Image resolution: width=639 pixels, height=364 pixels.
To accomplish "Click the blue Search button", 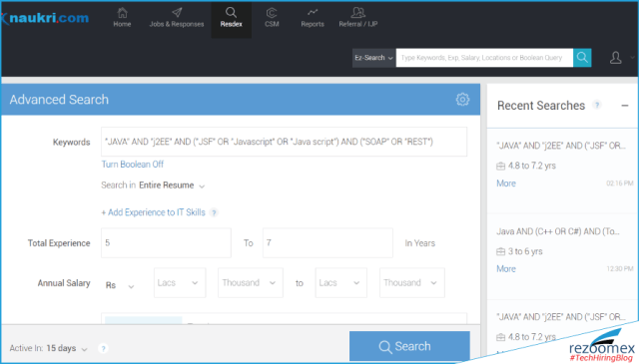I will tap(409, 346).
